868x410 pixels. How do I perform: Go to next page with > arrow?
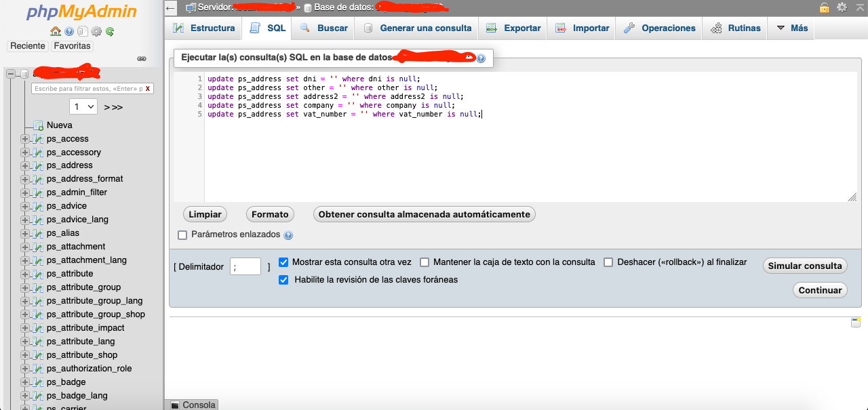[107, 107]
